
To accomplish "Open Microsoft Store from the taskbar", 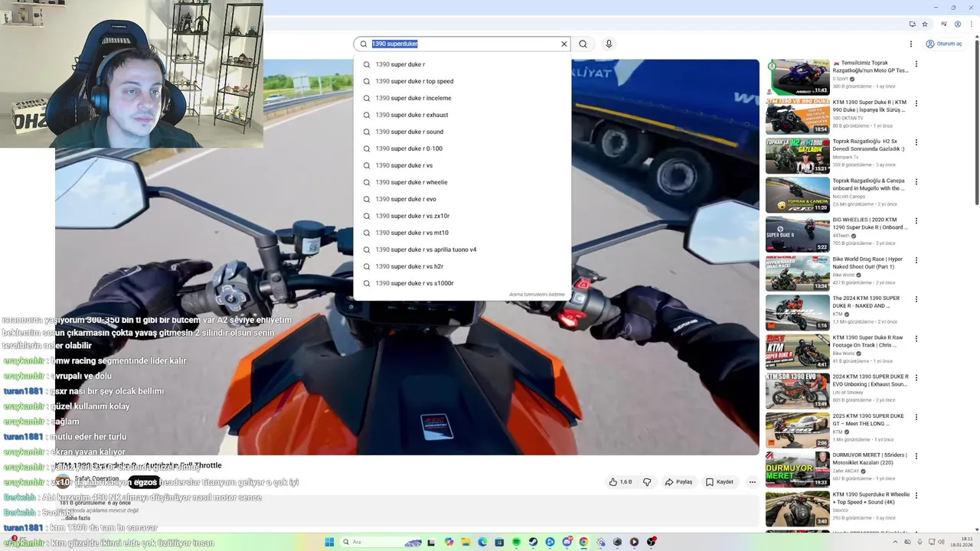I will [x=499, y=542].
